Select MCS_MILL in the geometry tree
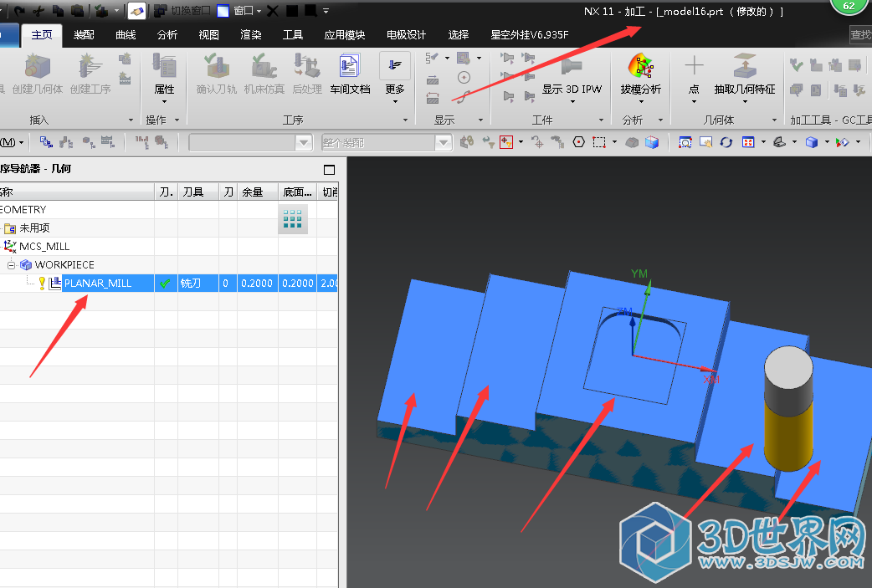The height and width of the screenshot is (588, 872). pyautogui.click(x=44, y=247)
